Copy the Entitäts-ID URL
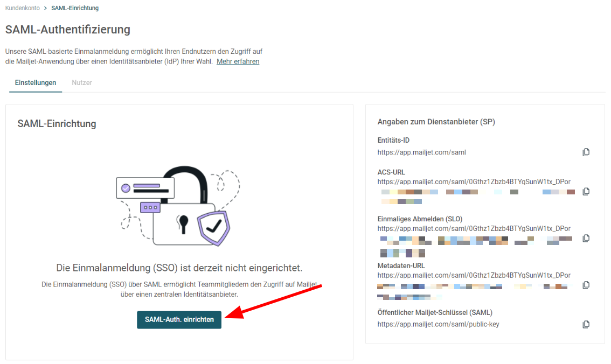 coord(586,152)
